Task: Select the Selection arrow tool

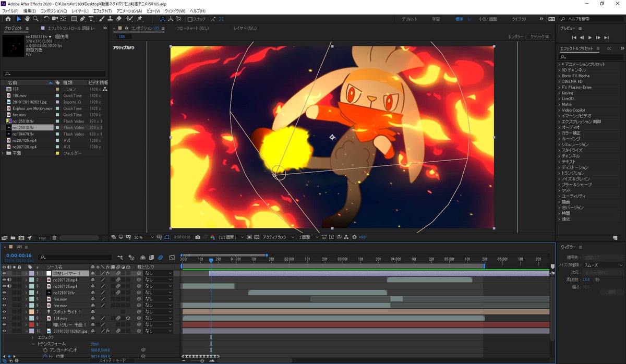Action: pyautogui.click(x=19, y=19)
